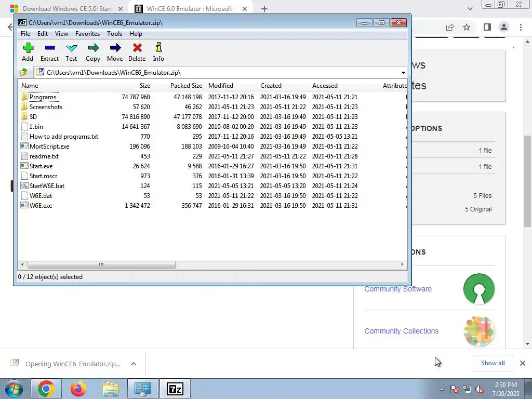
Task: Sort by the Name column header
Action: [x=60, y=86]
